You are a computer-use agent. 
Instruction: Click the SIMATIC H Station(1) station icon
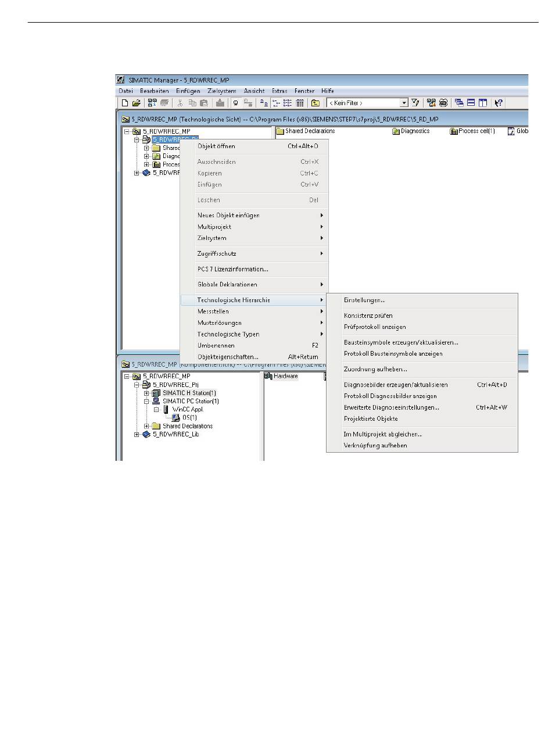pyautogui.click(x=157, y=393)
